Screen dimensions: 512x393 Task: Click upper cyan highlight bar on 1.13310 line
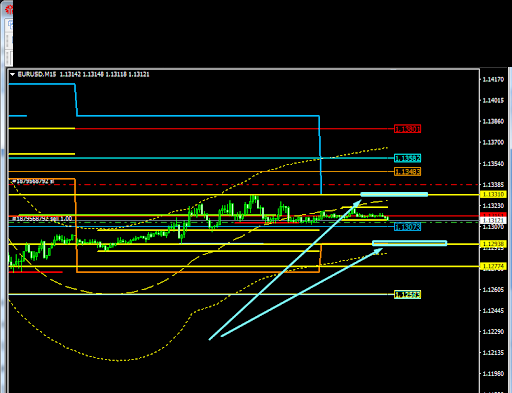[x=394, y=194]
